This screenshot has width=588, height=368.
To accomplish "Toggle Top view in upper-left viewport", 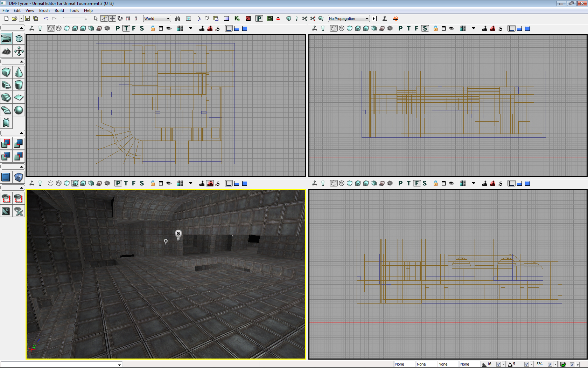I will click(x=126, y=28).
